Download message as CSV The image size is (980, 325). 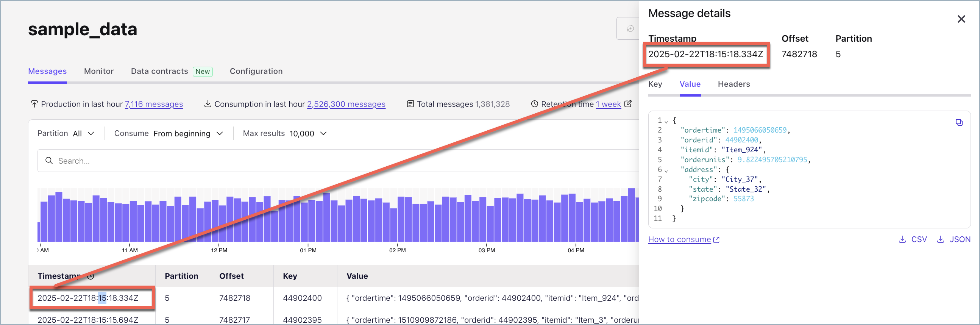[x=913, y=239]
